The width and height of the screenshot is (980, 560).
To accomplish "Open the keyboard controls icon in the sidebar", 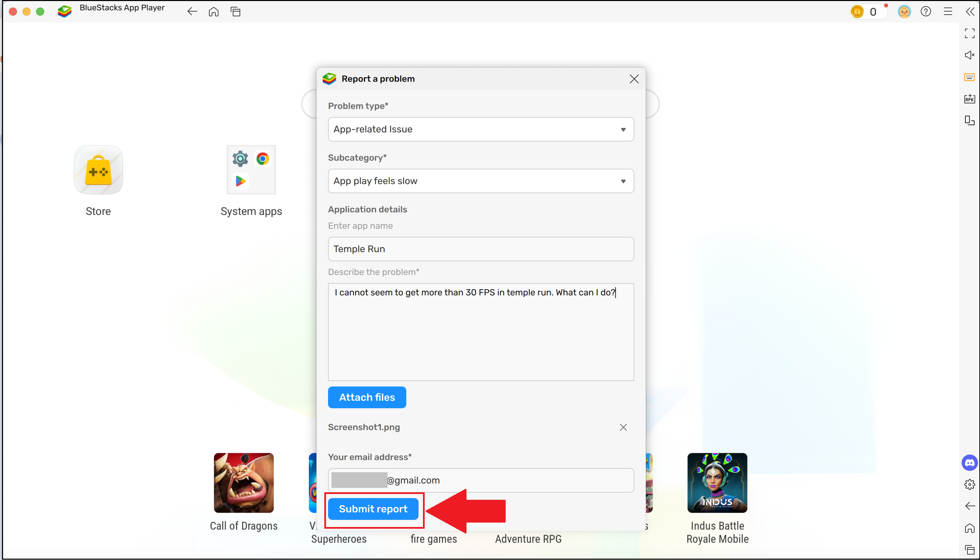I will [x=969, y=77].
